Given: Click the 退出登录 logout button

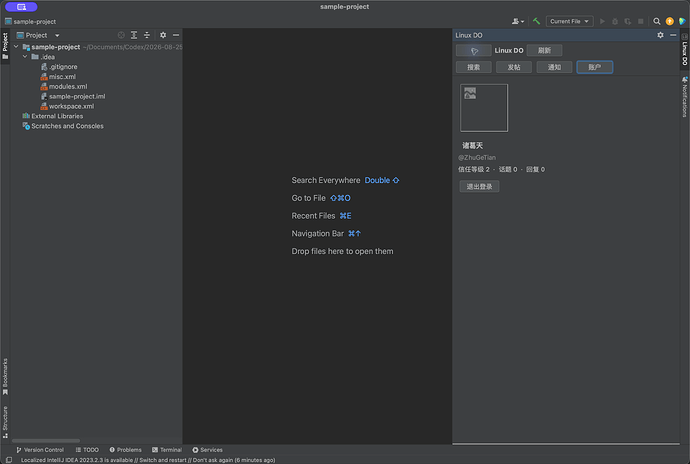Looking at the screenshot, I should coord(479,187).
